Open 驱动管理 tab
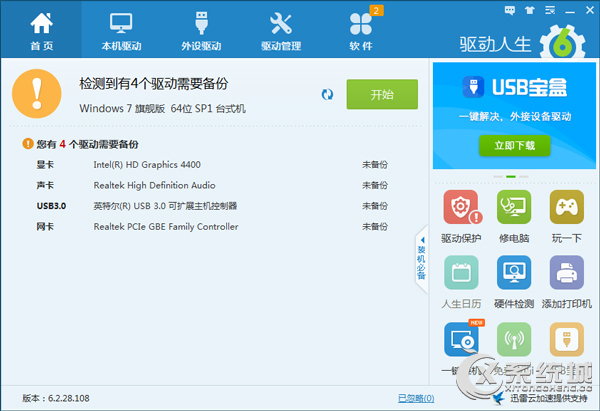This screenshot has height=411, width=600. pos(281,30)
